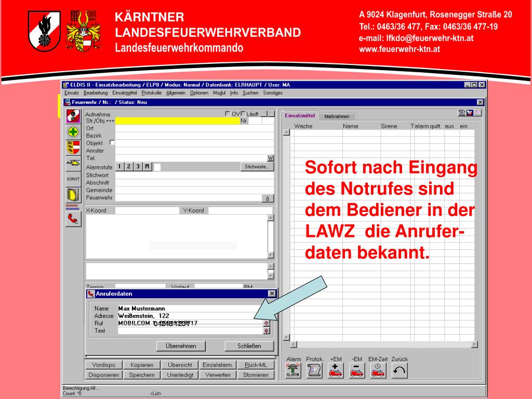This screenshot has width=532, height=399.
Task: Click the red arrow beside Text field
Action: 267,330
